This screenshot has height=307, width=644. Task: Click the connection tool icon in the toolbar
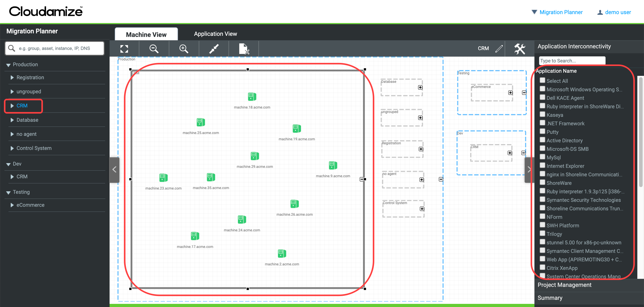pyautogui.click(x=214, y=49)
